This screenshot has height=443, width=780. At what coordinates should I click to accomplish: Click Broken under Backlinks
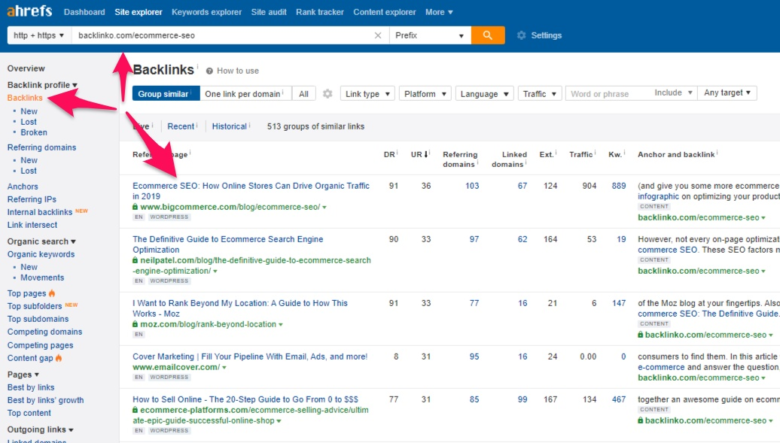tap(34, 132)
